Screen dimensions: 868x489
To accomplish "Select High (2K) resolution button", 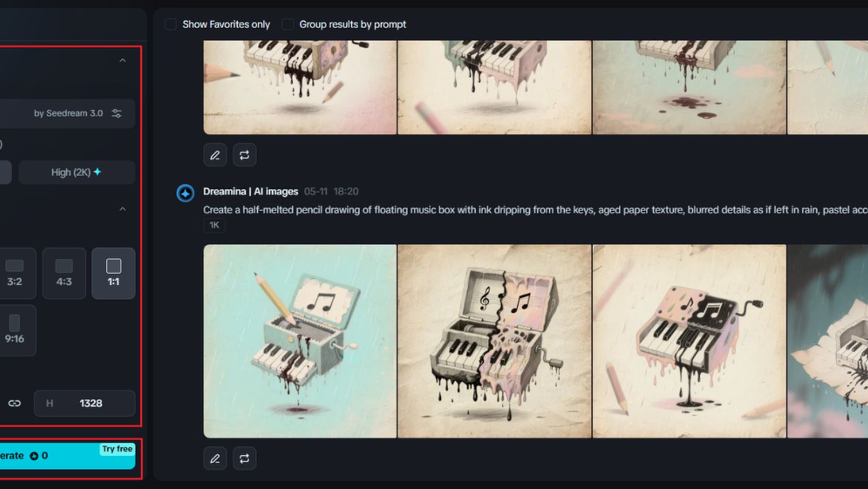I will [77, 172].
